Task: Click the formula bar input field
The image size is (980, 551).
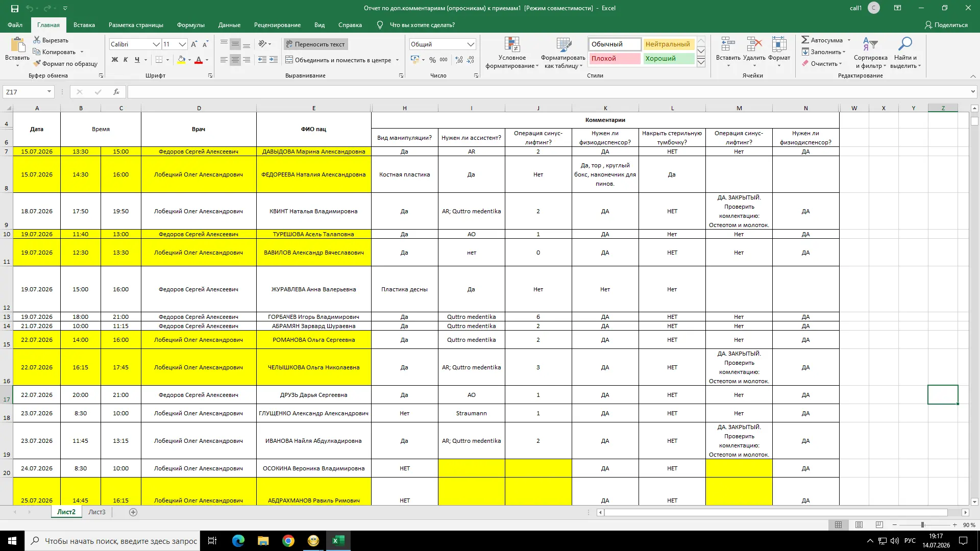Action: click(x=549, y=92)
